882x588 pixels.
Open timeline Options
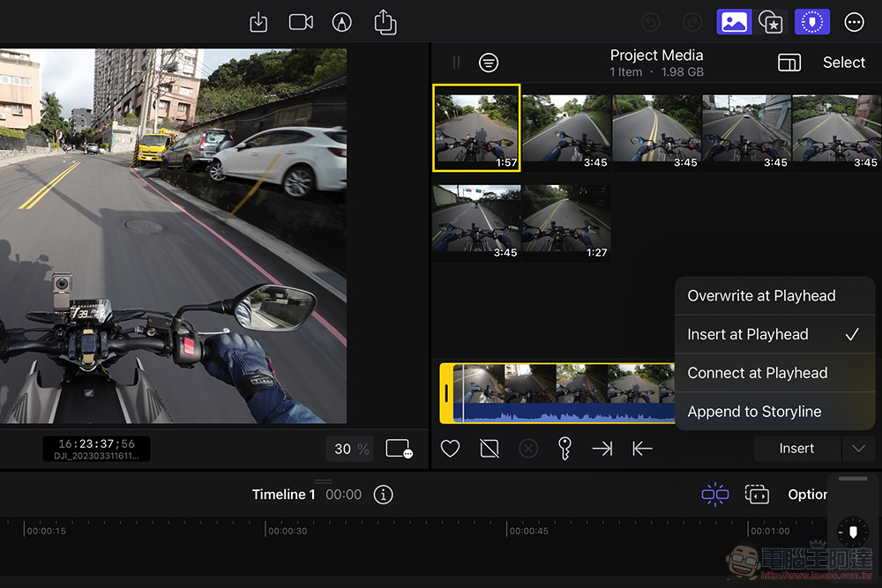pos(808,495)
